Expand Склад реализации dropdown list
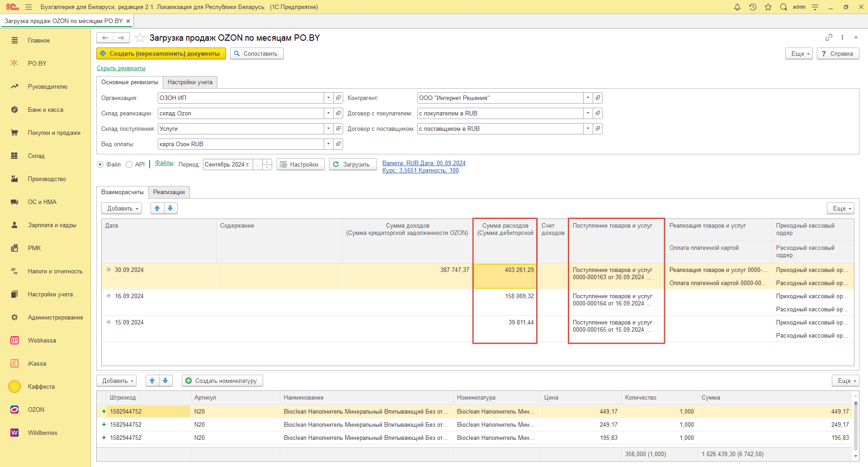The width and height of the screenshot is (868, 467). click(x=329, y=113)
